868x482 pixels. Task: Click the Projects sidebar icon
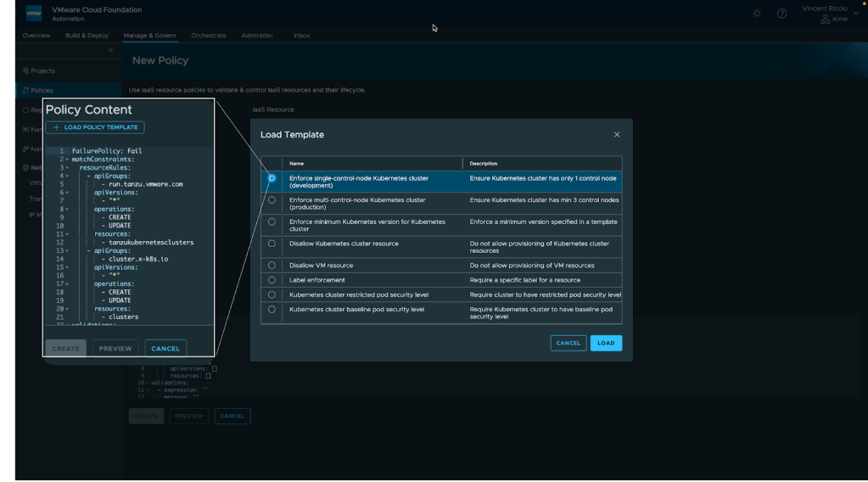[25, 70]
